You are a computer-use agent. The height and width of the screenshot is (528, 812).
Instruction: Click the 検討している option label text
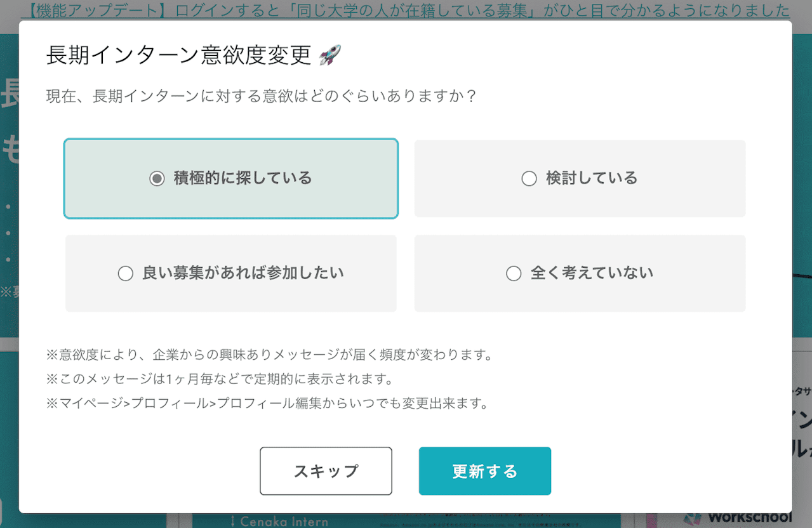point(592,178)
